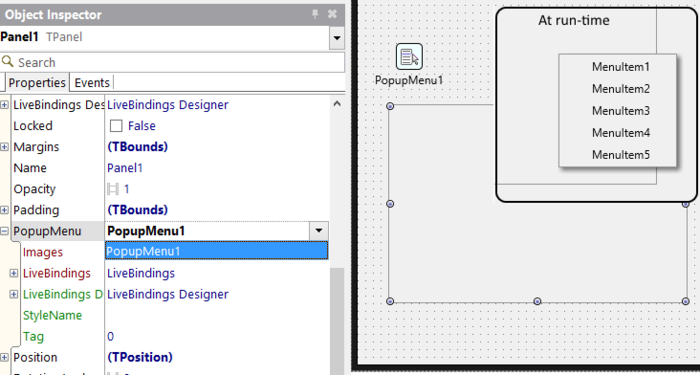700x375 pixels.
Task: Expand the top LiveBindings Designer property
Action: (4, 105)
